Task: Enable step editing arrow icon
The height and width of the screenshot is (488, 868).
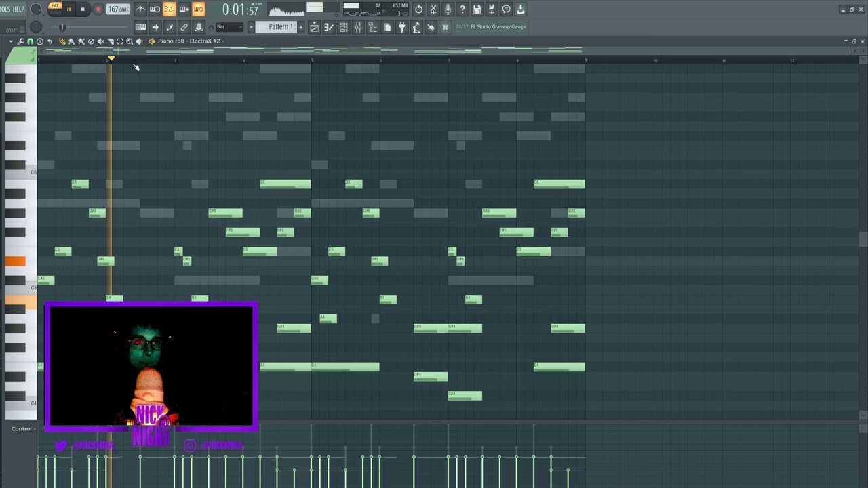Action: pyautogui.click(x=155, y=27)
